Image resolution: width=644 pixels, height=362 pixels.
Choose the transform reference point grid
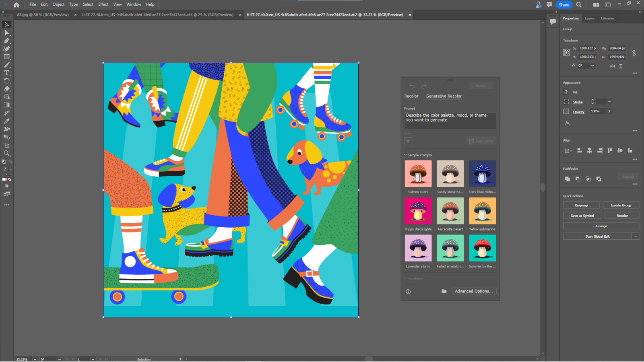tap(566, 52)
